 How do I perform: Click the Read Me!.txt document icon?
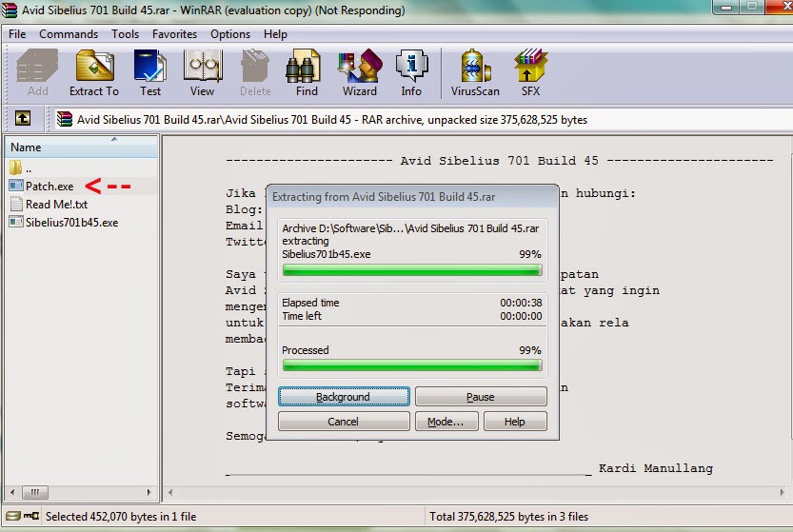(x=16, y=204)
